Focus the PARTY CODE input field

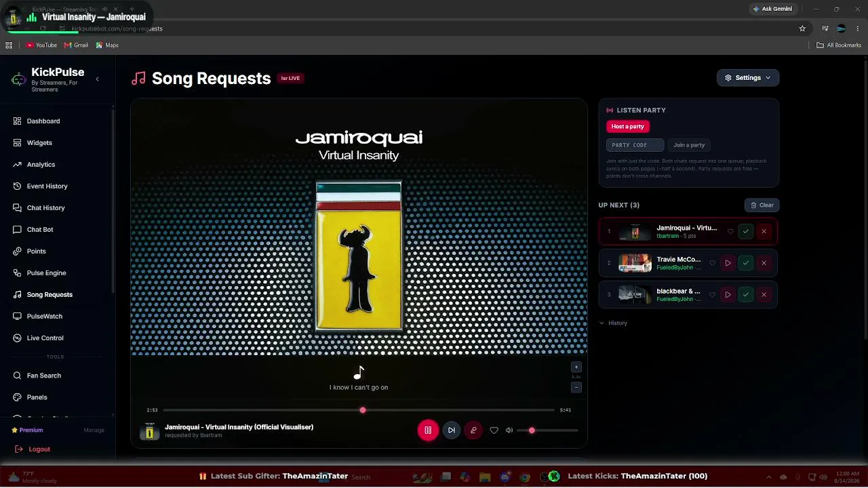[x=635, y=145]
